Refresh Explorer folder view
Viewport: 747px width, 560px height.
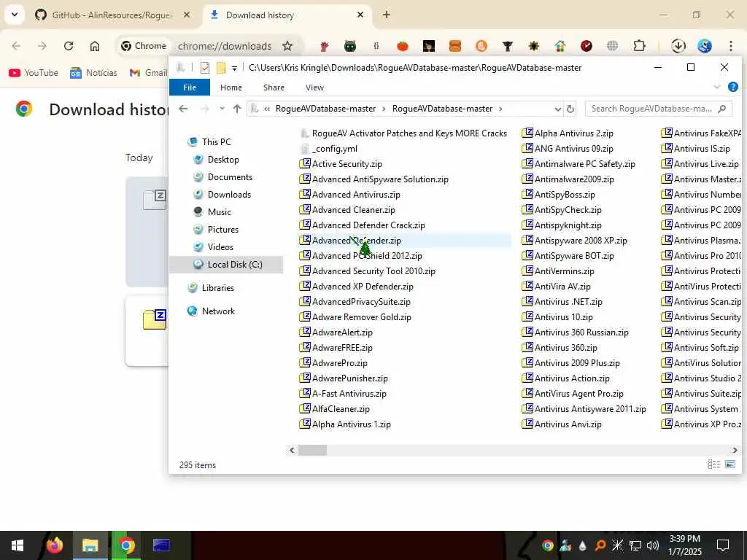tap(570, 109)
